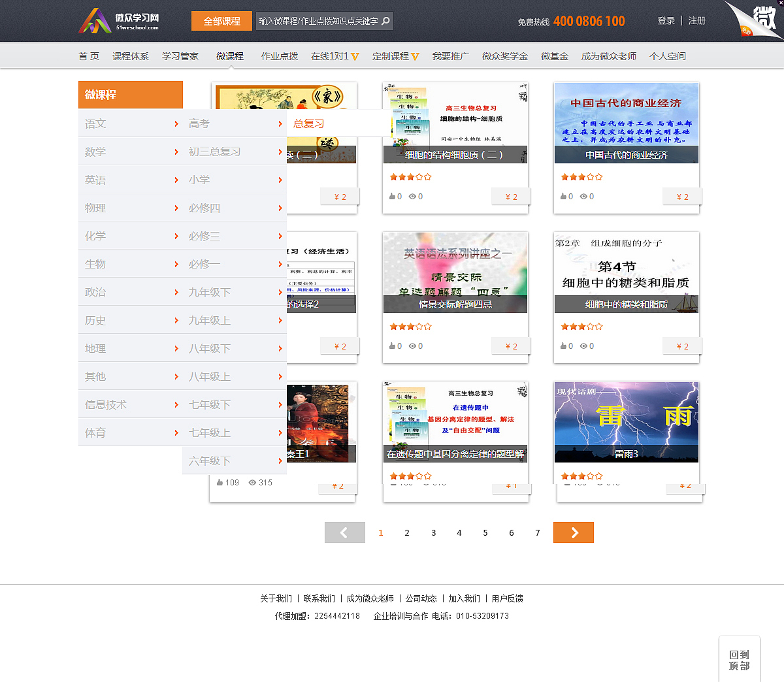Screen dimensions: 784x682
Task: Click the orange 全部课程 button
Action: point(221,21)
